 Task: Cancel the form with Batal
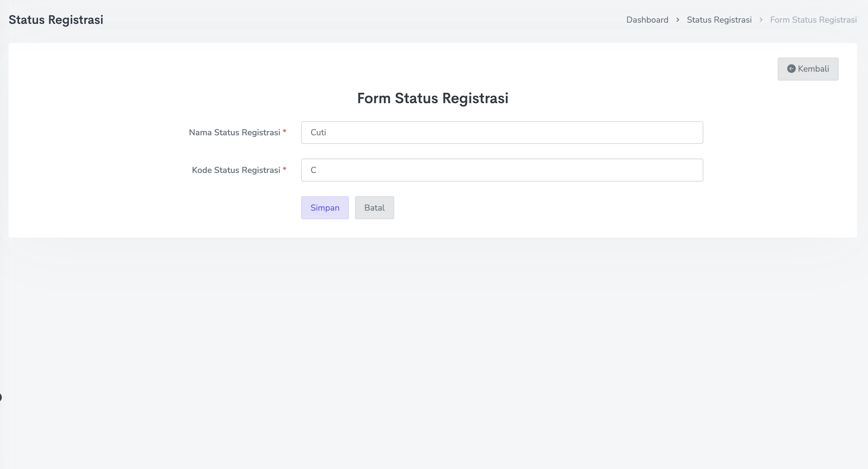pos(374,208)
